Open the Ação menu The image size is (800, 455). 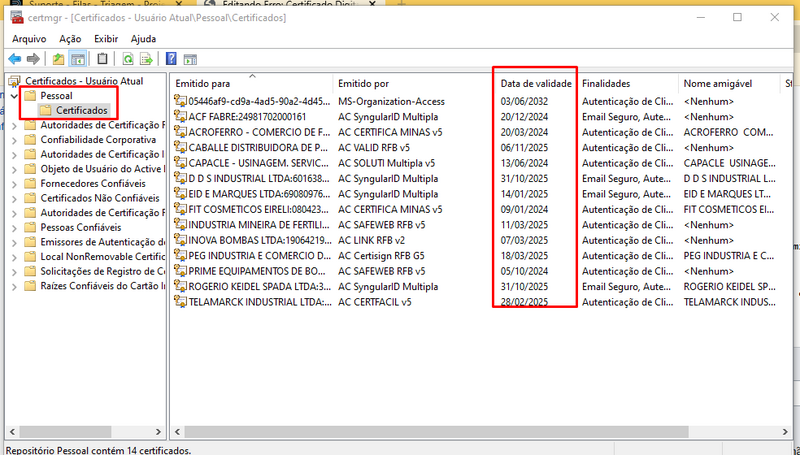(70, 39)
